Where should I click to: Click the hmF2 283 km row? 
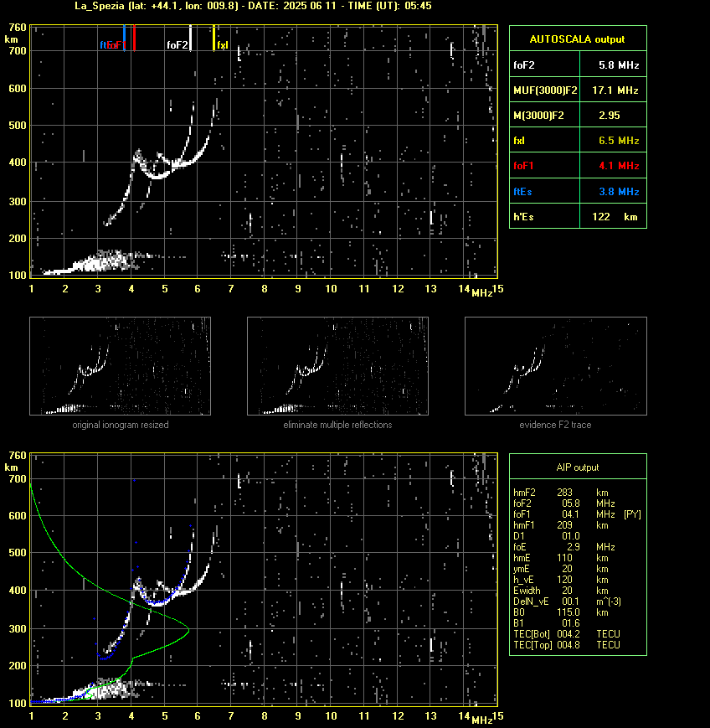[x=561, y=492]
